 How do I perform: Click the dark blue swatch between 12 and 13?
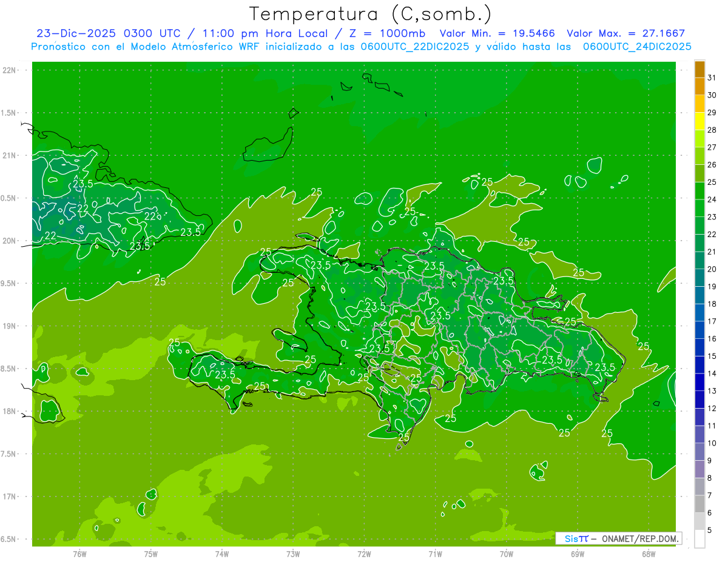(699, 400)
